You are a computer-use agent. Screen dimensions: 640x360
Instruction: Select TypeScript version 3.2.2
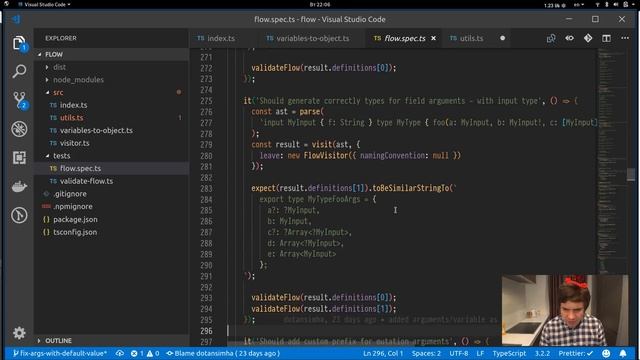(x=542, y=353)
